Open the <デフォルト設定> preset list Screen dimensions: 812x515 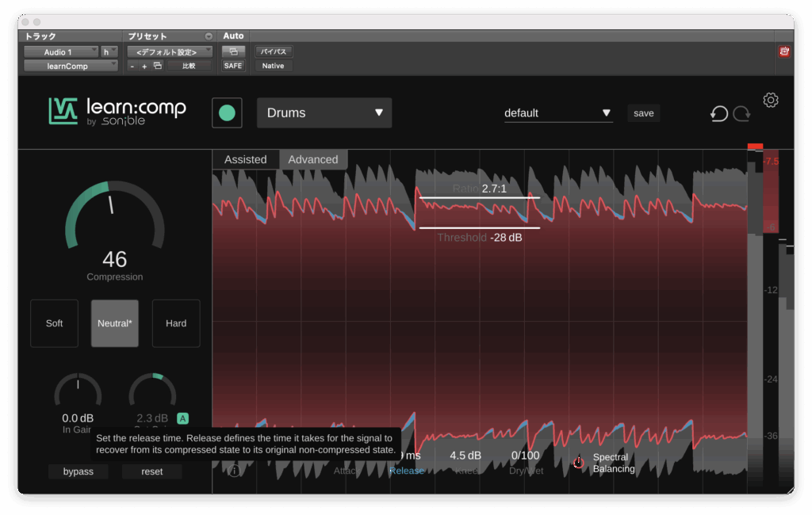pyautogui.click(x=170, y=51)
